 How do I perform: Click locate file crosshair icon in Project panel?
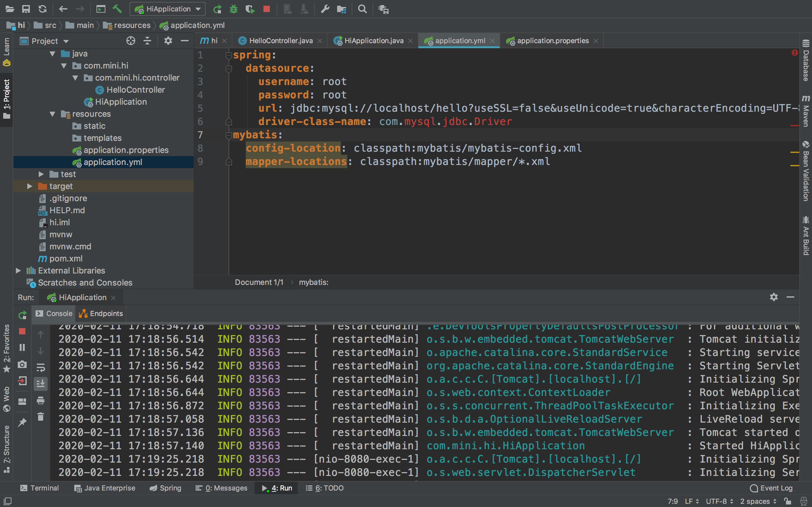pos(130,41)
